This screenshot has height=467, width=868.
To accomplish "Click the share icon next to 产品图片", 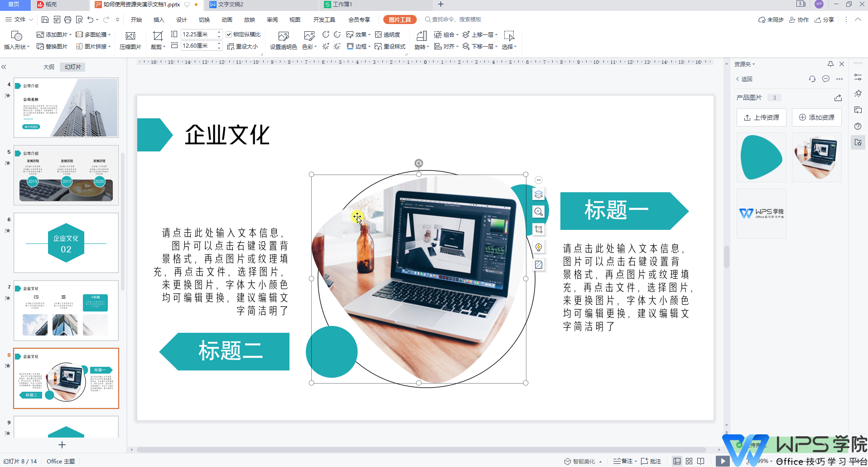I will (x=838, y=97).
